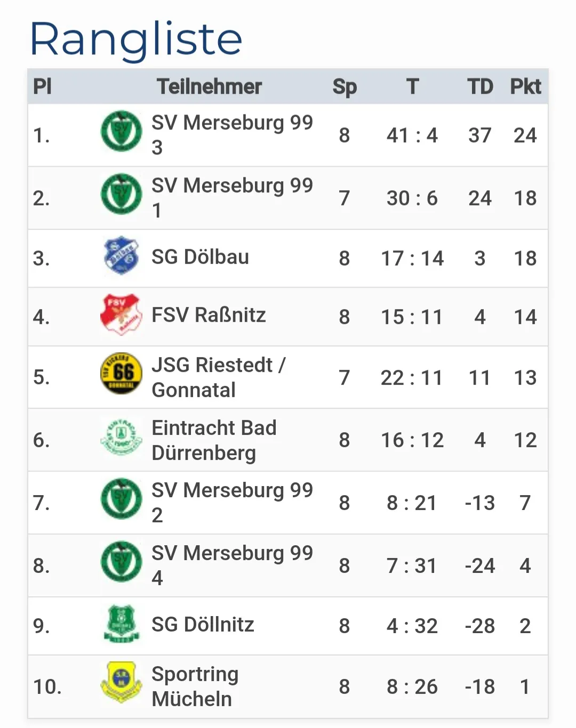576x728 pixels.
Task: Click the 41 : 4 goals cell
Action: (x=412, y=135)
